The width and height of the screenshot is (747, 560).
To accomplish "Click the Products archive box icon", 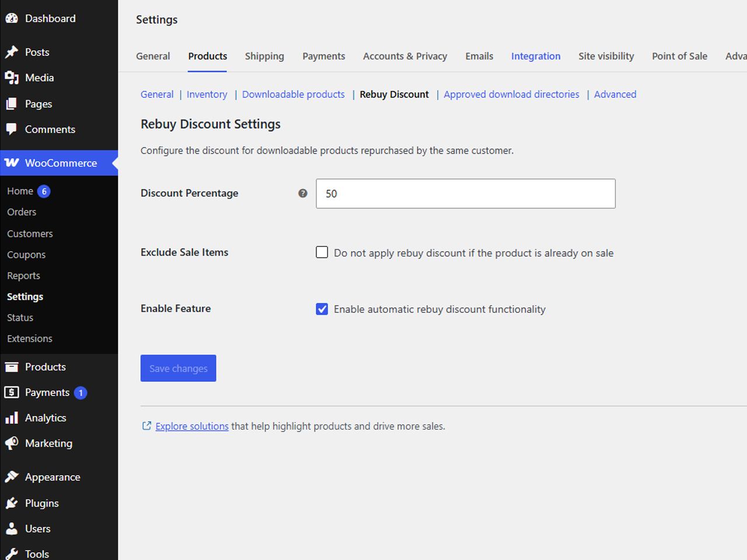I will pyautogui.click(x=12, y=367).
